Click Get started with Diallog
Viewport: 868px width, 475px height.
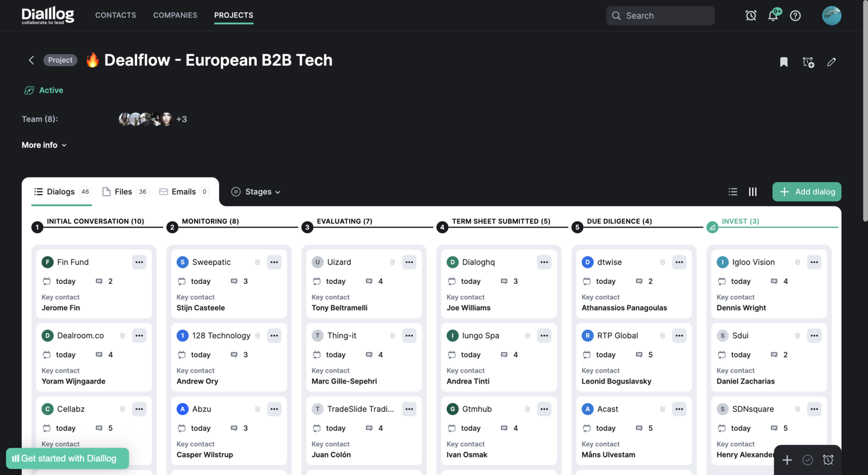coord(67,458)
